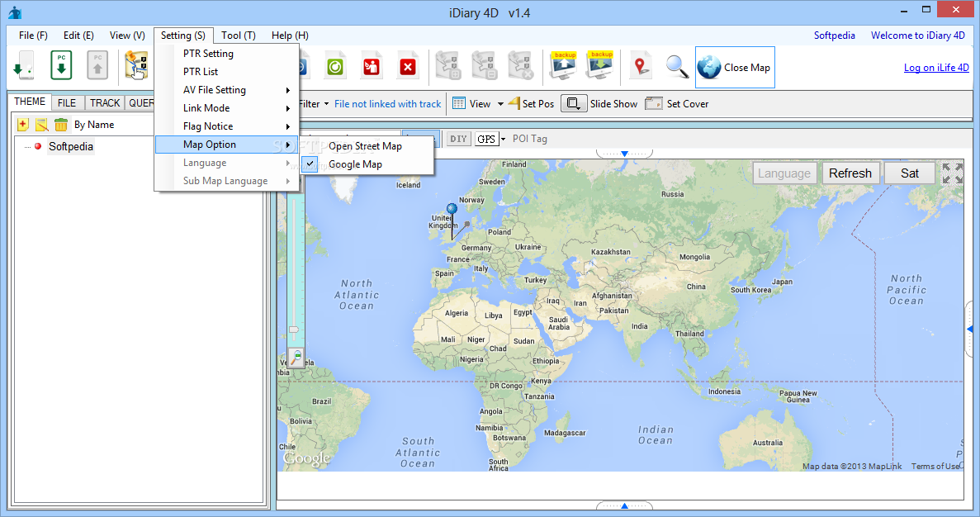Click File not linked with track link
The image size is (980, 517).
click(x=387, y=104)
